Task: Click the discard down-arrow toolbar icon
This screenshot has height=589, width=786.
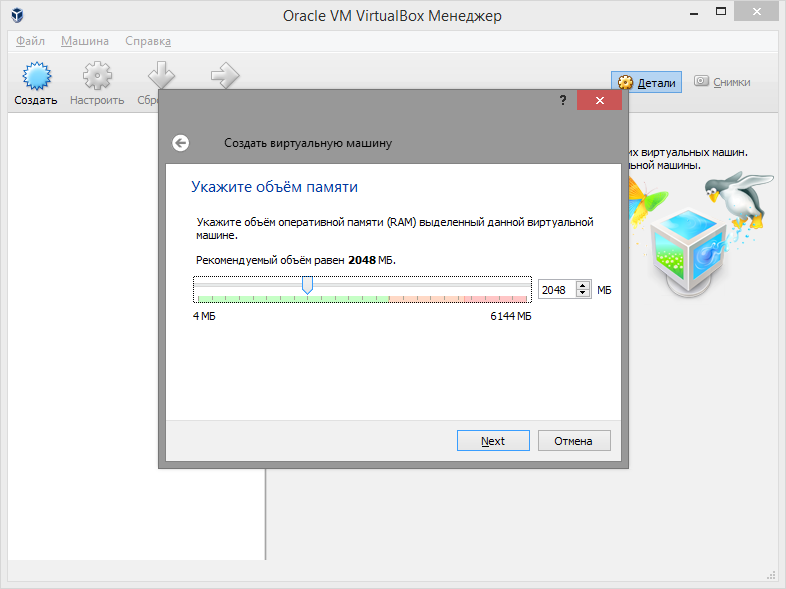Action: (161, 75)
